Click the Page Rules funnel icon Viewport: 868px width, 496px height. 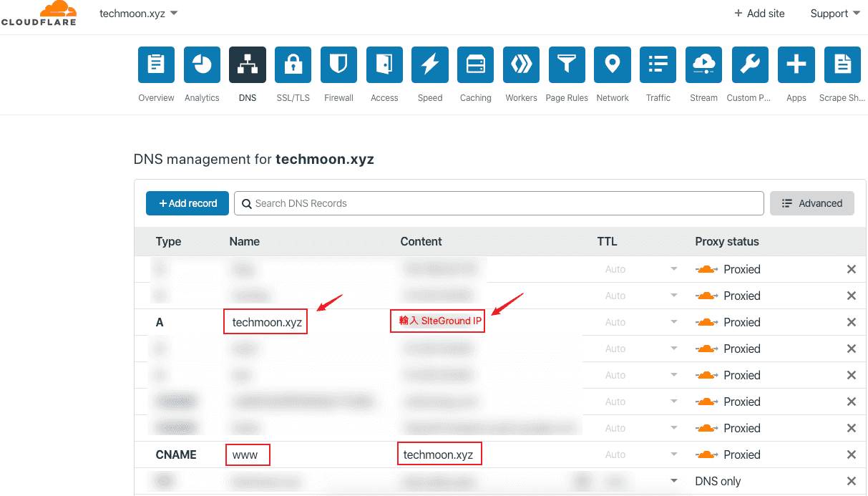(x=567, y=65)
